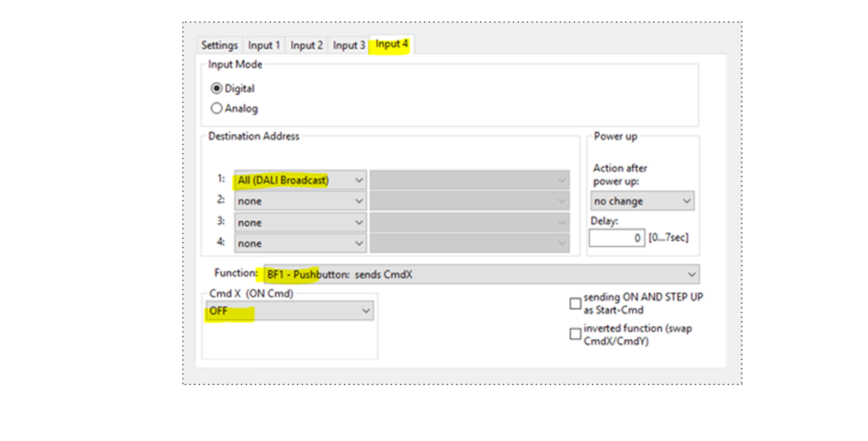Open the Input 2 tab

[306, 45]
